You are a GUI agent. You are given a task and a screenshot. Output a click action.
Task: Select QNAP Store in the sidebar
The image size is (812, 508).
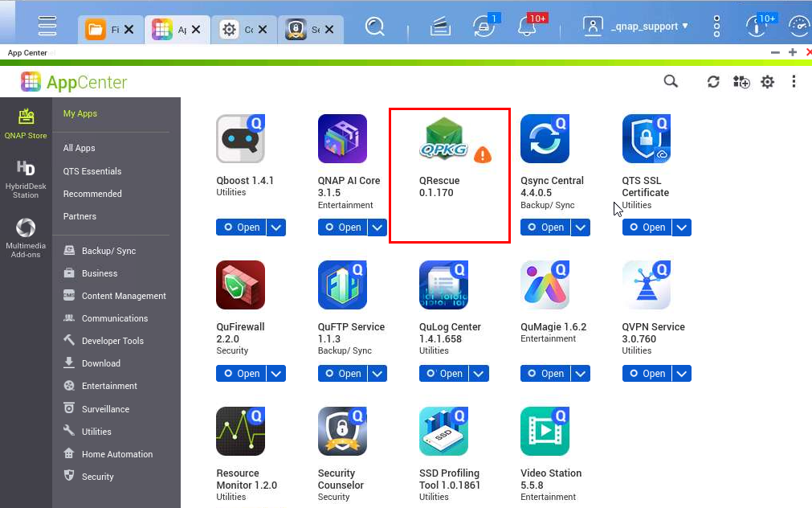tap(26, 124)
